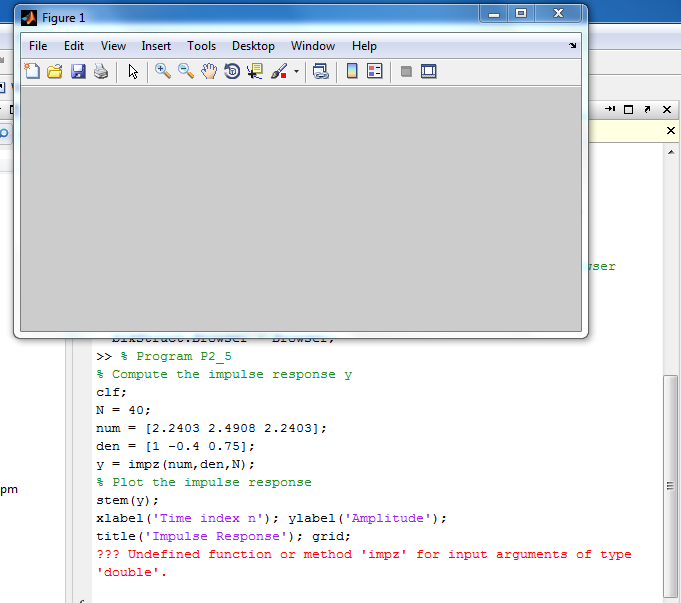Select the Zoom Out magnifier tool

click(x=186, y=72)
